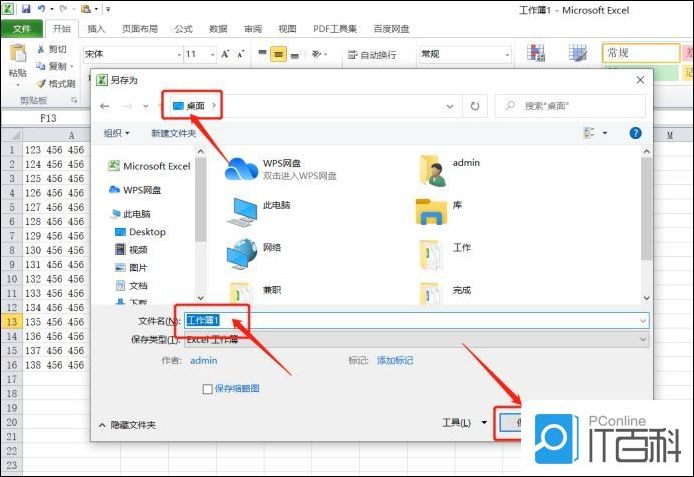Select 图片 in navigation pane
The image size is (694, 477).
[x=131, y=267]
